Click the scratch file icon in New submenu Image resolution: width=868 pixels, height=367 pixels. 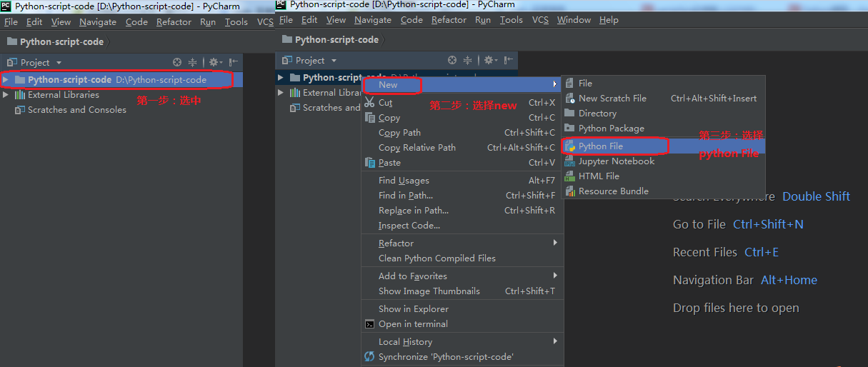[x=569, y=99]
